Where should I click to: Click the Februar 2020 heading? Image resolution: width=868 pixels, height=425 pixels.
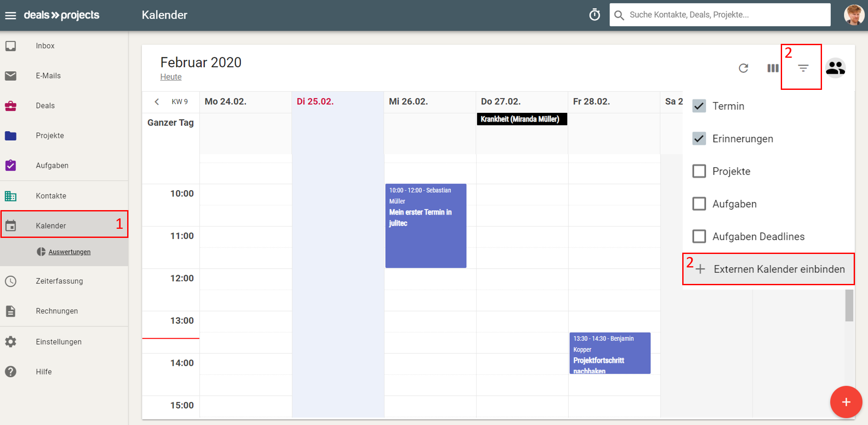pyautogui.click(x=201, y=63)
